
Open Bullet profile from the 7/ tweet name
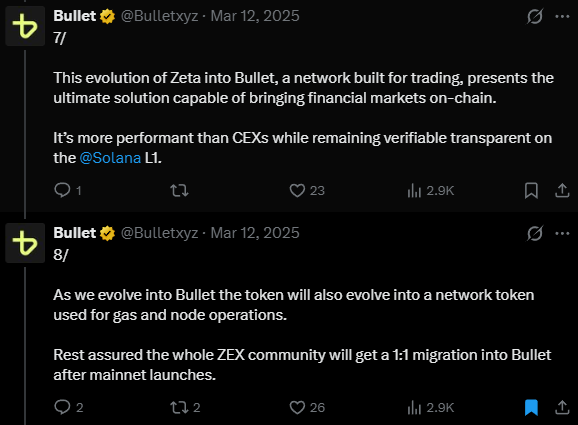point(75,16)
